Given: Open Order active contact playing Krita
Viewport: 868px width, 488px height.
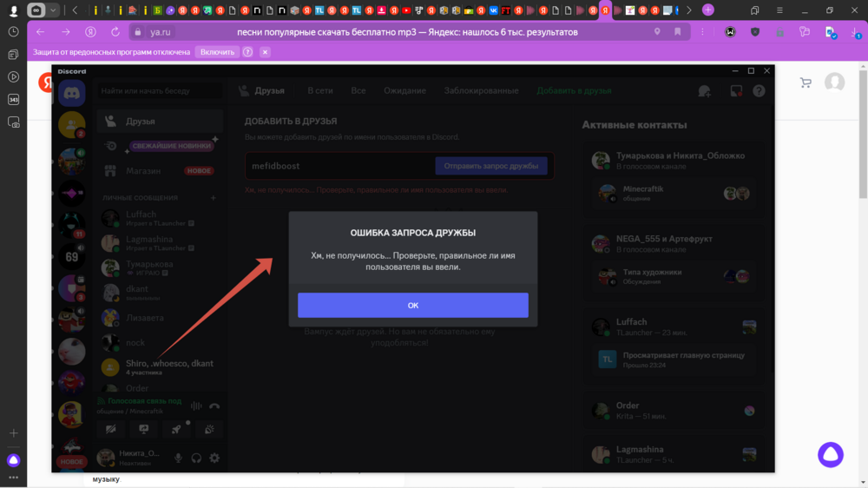Looking at the screenshot, I should [674, 411].
